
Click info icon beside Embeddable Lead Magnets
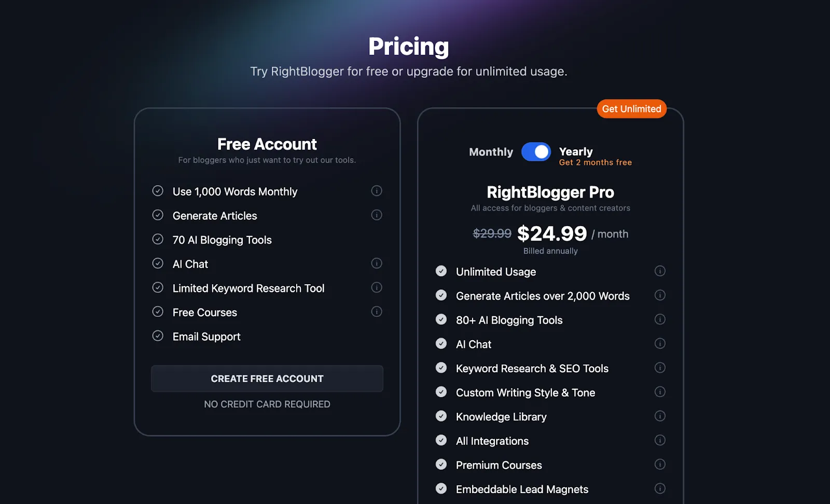660,488
